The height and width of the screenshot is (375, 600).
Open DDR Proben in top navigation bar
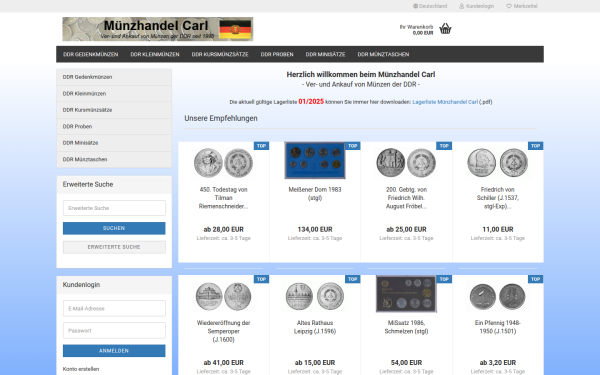[x=277, y=54]
